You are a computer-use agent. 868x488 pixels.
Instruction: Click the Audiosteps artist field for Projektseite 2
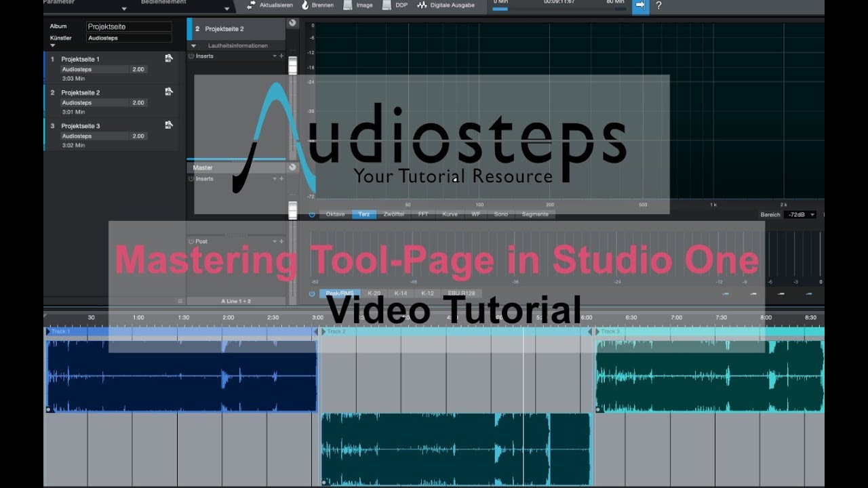click(x=94, y=103)
